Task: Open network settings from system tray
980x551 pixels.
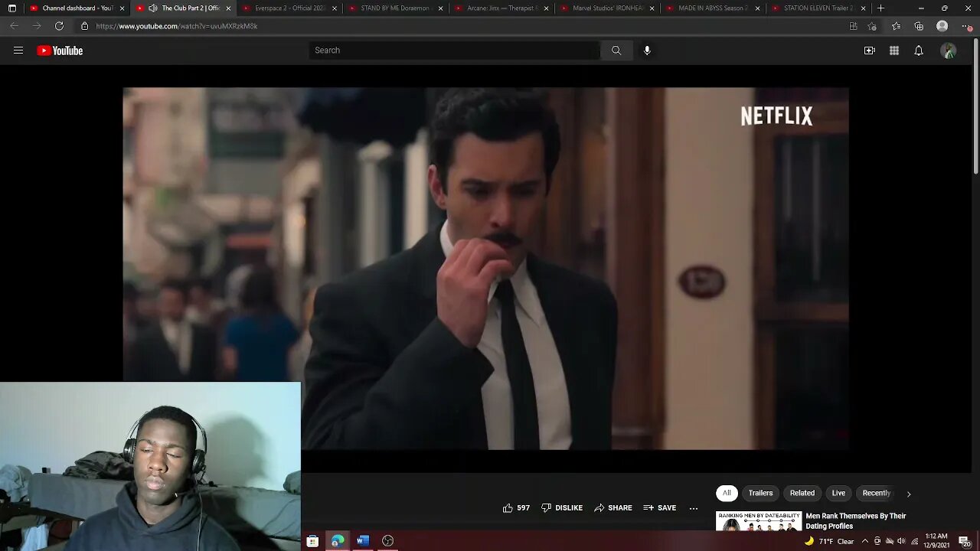Action: (914, 541)
